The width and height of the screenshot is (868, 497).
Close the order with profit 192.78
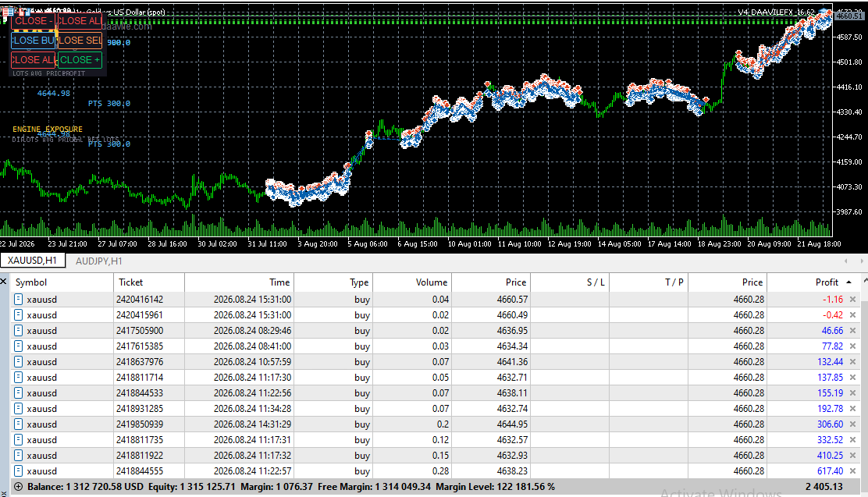point(852,409)
